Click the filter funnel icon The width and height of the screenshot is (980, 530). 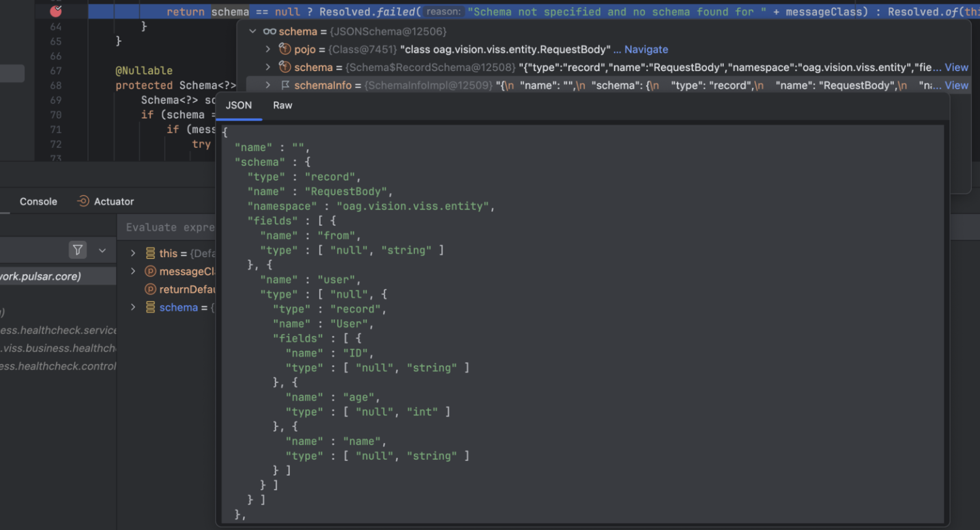pyautogui.click(x=78, y=250)
